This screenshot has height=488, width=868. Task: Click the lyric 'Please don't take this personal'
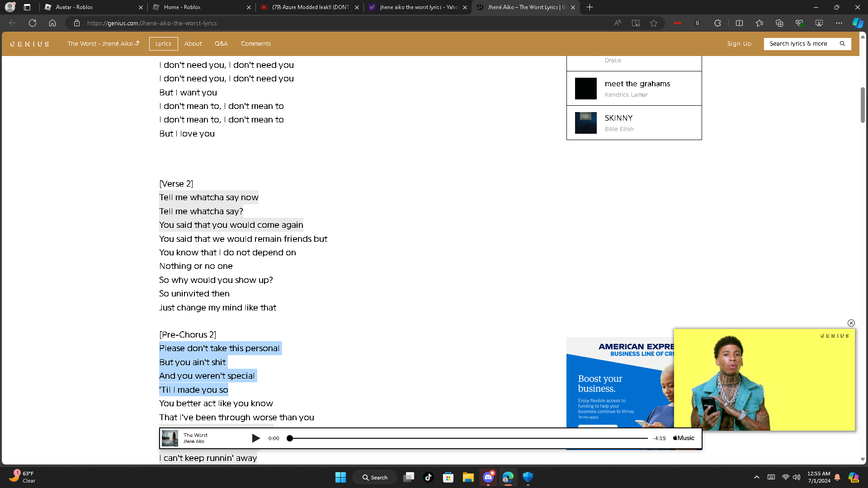220,348
